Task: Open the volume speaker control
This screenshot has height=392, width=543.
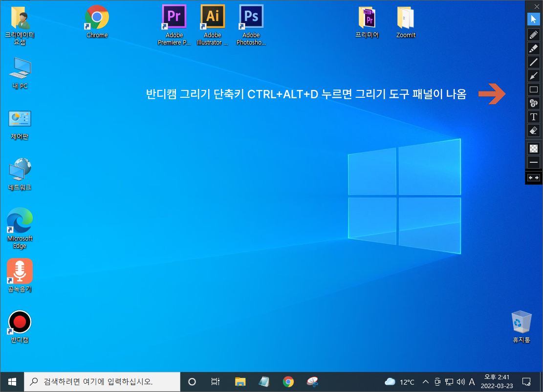Action: [460, 382]
